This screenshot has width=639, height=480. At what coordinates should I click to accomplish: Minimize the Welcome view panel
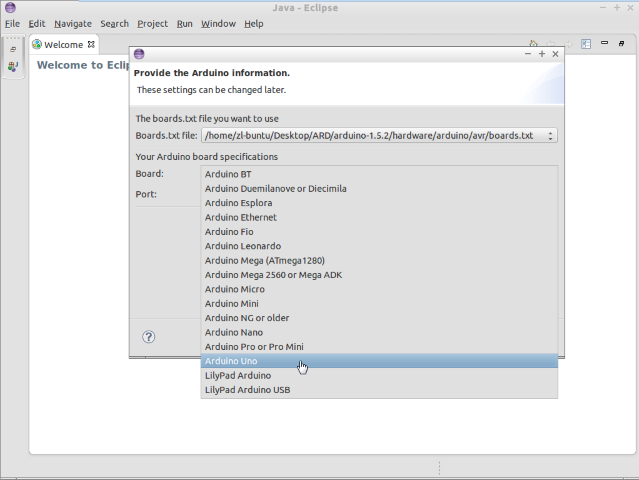pyautogui.click(x=604, y=43)
